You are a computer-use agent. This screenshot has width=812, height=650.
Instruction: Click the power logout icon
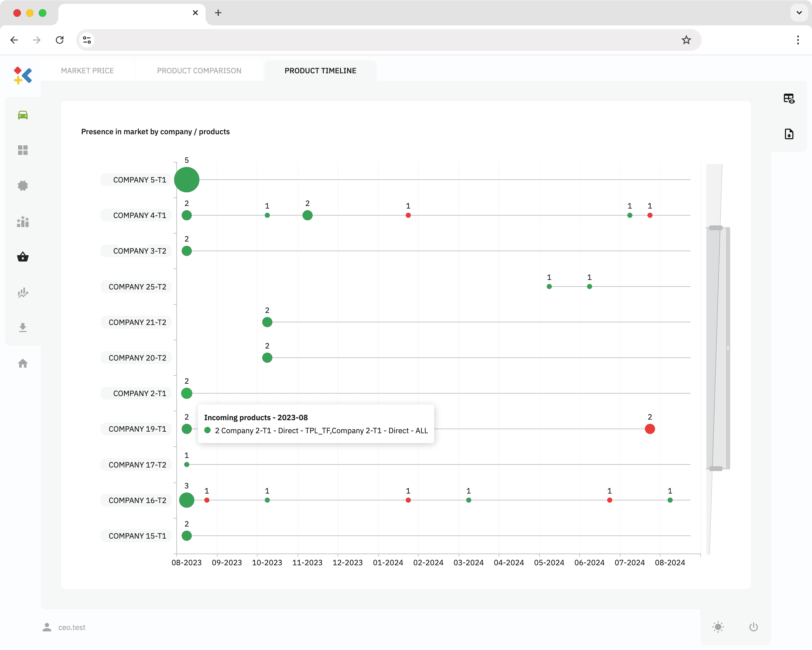tap(753, 627)
